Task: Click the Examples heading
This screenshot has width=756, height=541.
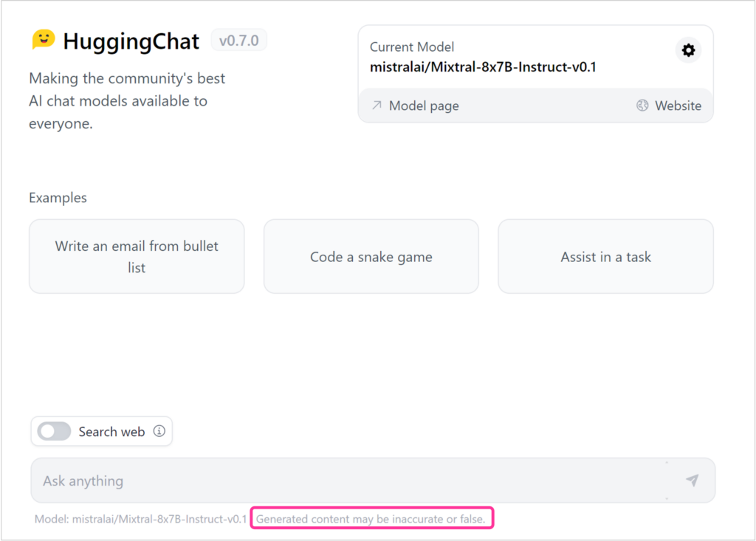Action: click(58, 197)
